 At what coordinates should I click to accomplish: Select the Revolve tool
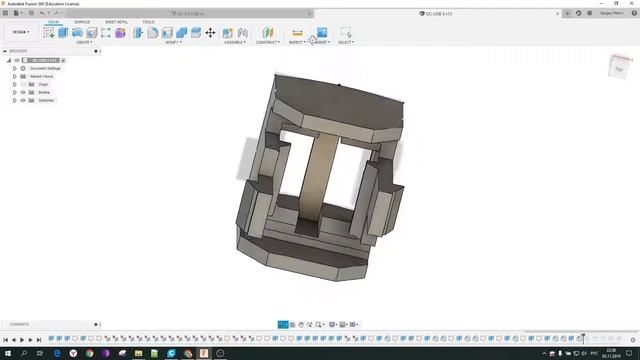(77, 33)
